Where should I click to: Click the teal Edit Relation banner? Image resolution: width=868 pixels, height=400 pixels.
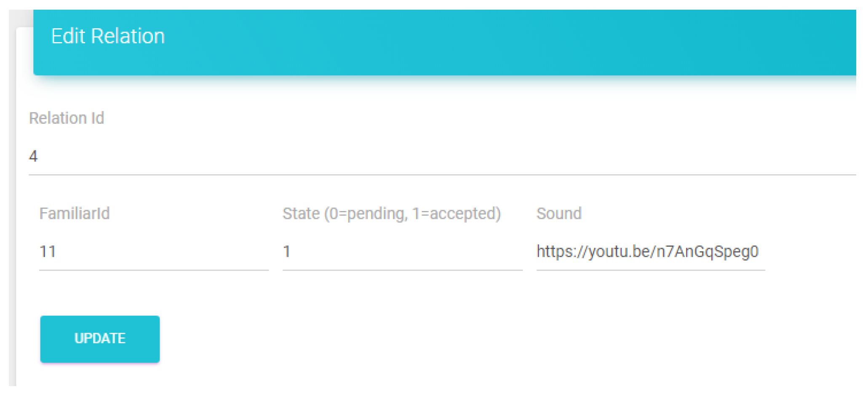(x=445, y=43)
